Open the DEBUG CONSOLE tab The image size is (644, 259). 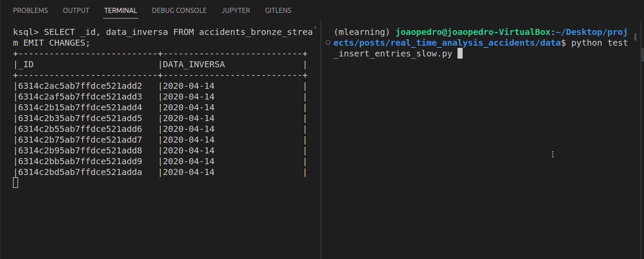click(179, 10)
